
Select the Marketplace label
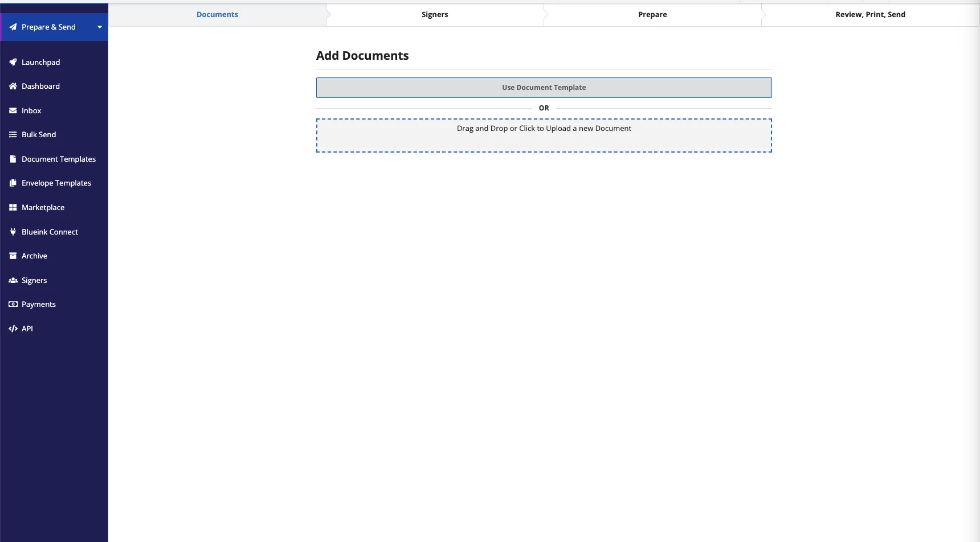[x=43, y=207]
